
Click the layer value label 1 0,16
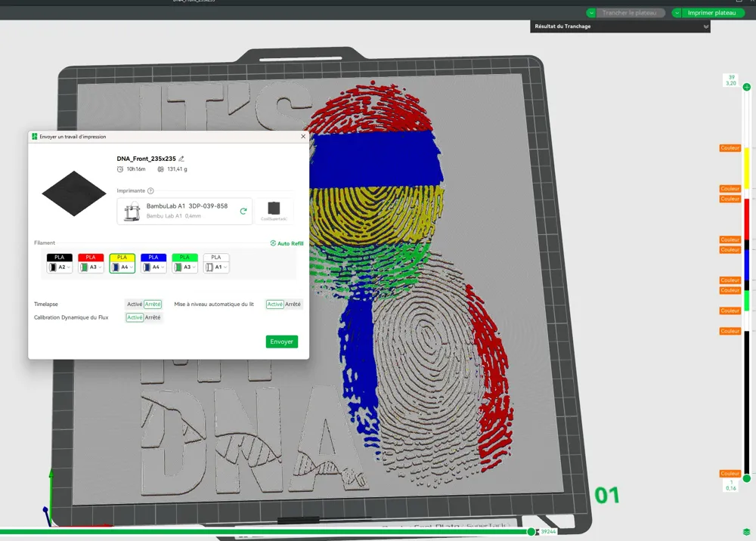[731, 485]
